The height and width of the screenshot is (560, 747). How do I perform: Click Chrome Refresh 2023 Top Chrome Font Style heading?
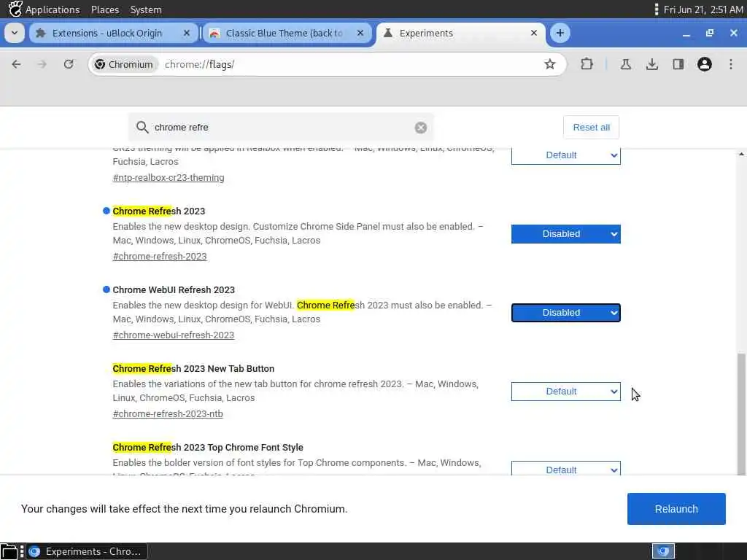click(x=208, y=447)
